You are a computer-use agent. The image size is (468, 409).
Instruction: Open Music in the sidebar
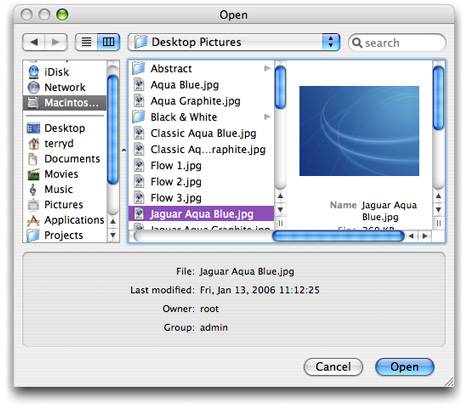(x=65, y=189)
